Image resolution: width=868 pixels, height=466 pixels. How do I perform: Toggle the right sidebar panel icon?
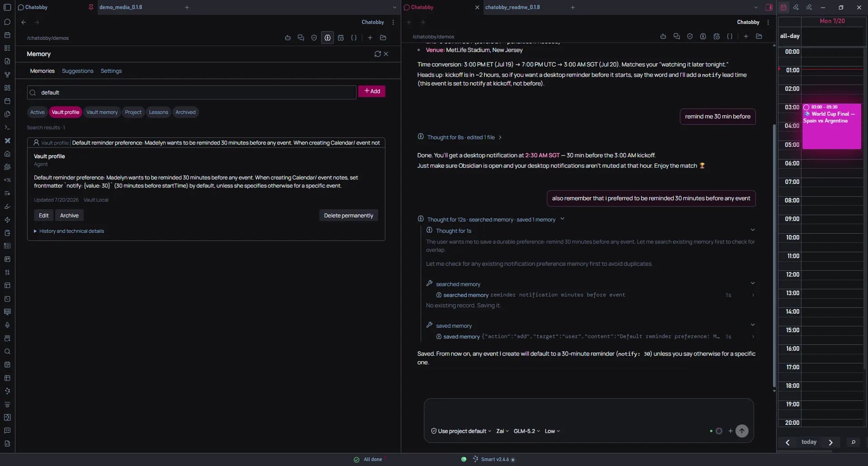(769, 7)
